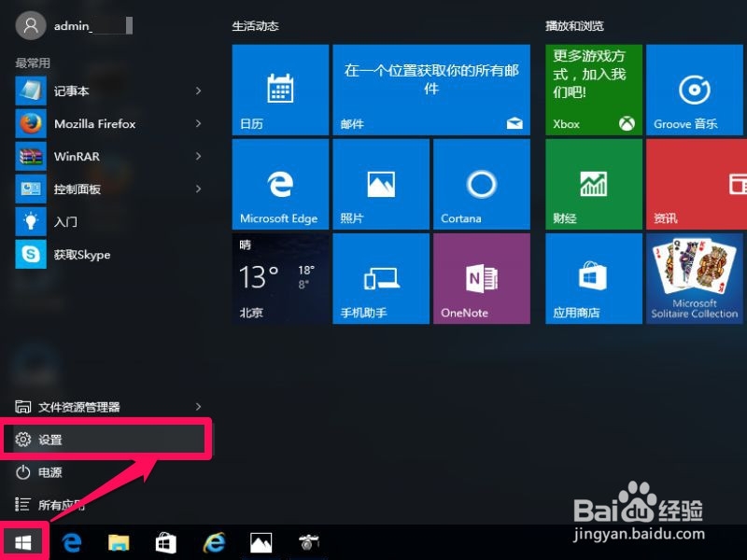Open the Photos (照片) tile
This screenshot has height=560, width=747.
coord(381,184)
